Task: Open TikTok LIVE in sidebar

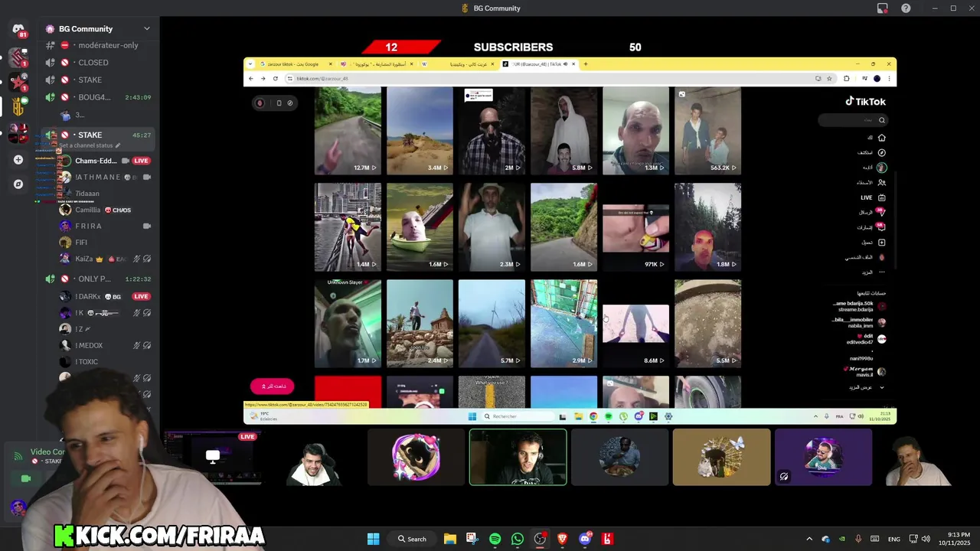Action: 872,197
